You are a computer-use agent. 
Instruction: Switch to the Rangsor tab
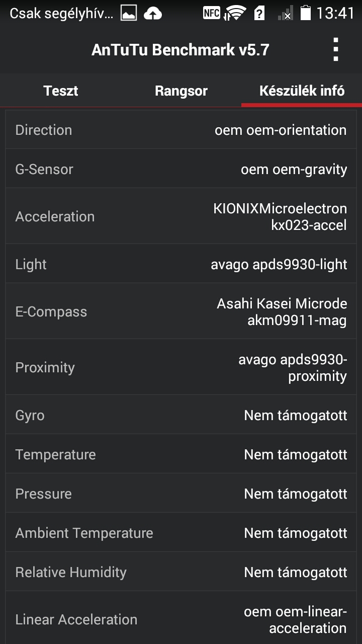click(x=181, y=91)
